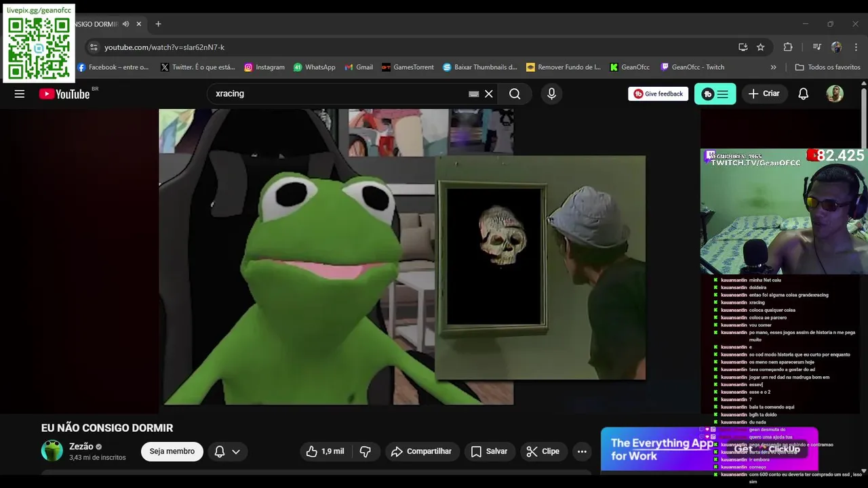868x488 pixels.
Task: Save the video with Salvar button
Action: click(x=489, y=451)
